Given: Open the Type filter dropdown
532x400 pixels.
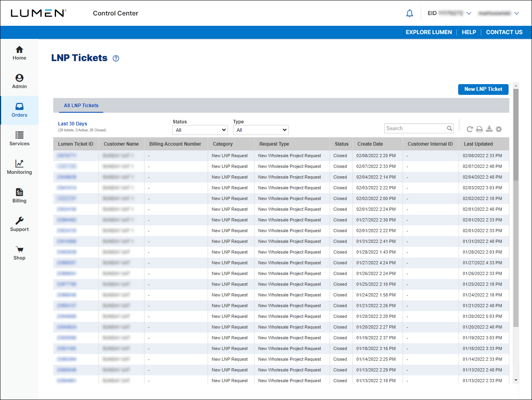Looking at the screenshot, I should pos(261,130).
